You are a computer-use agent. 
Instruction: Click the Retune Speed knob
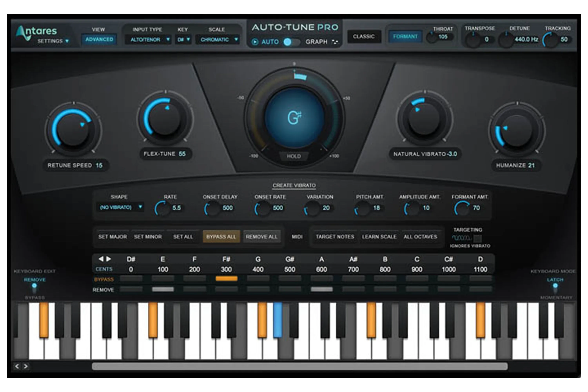tap(73, 130)
